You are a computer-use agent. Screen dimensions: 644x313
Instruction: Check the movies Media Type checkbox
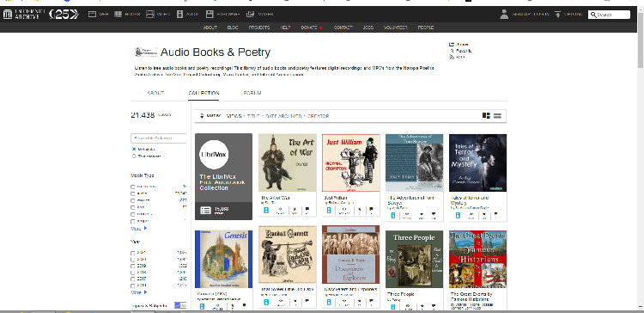coord(132,200)
